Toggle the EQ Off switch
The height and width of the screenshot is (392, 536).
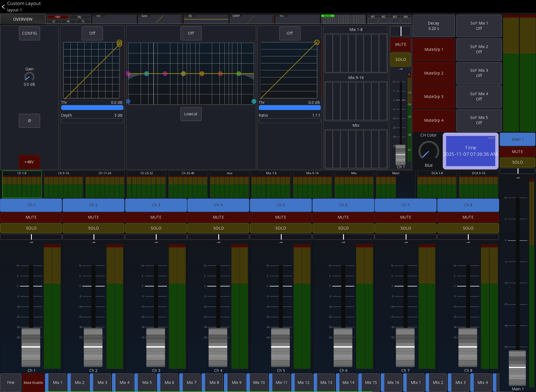191,33
